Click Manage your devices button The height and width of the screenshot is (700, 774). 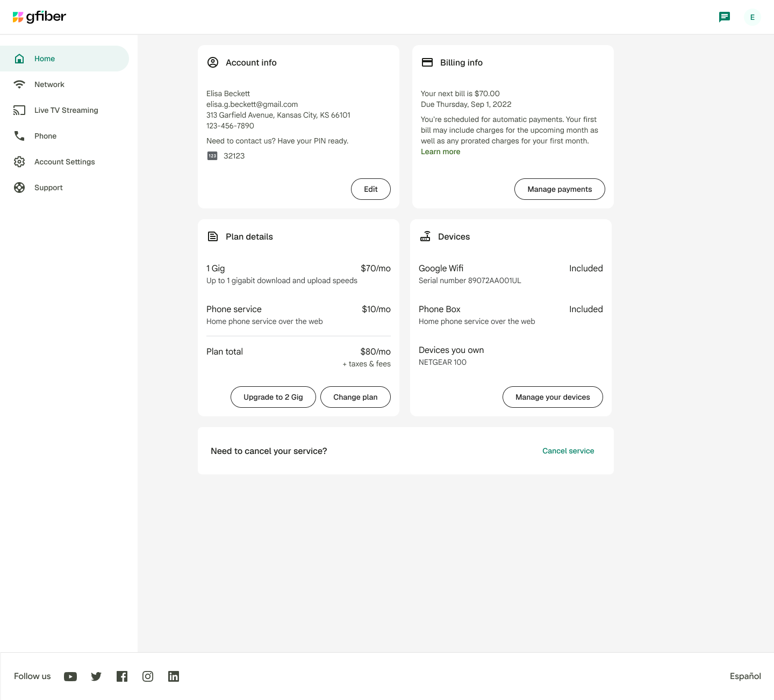tap(553, 397)
